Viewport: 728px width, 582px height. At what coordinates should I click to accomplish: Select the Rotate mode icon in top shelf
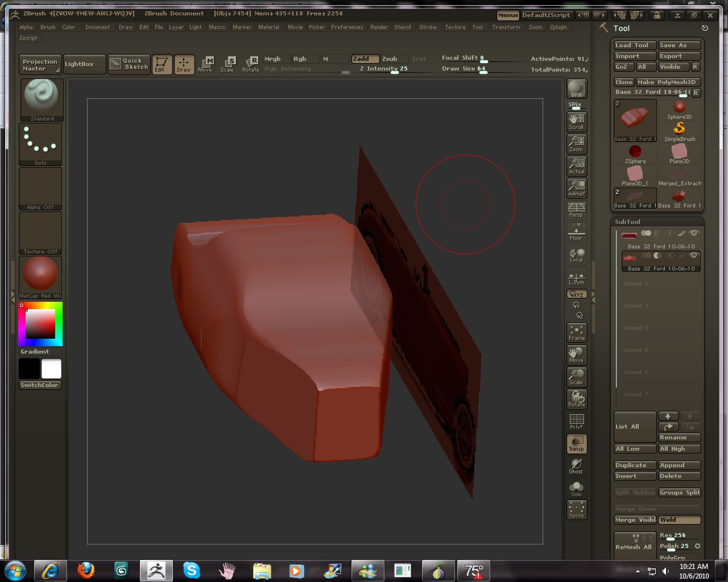click(250, 64)
